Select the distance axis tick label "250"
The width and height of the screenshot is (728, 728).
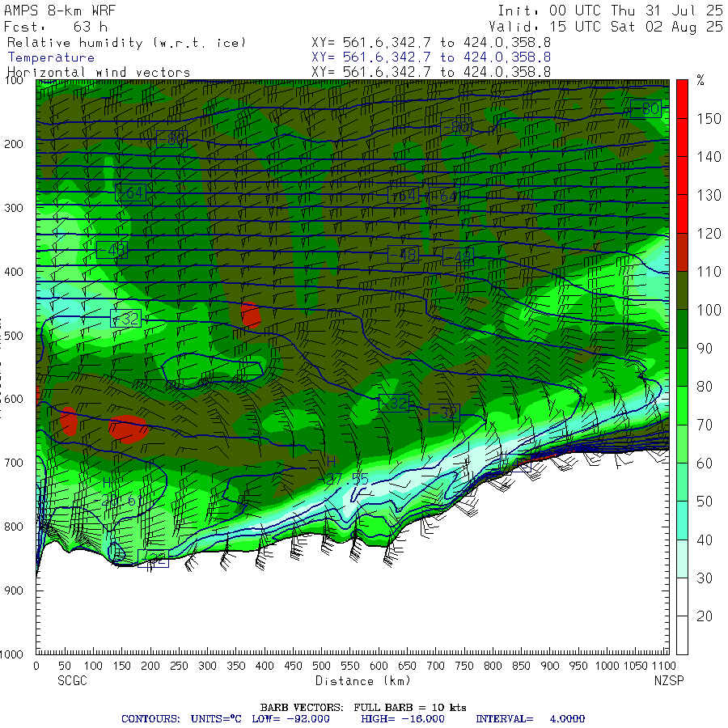point(179,666)
